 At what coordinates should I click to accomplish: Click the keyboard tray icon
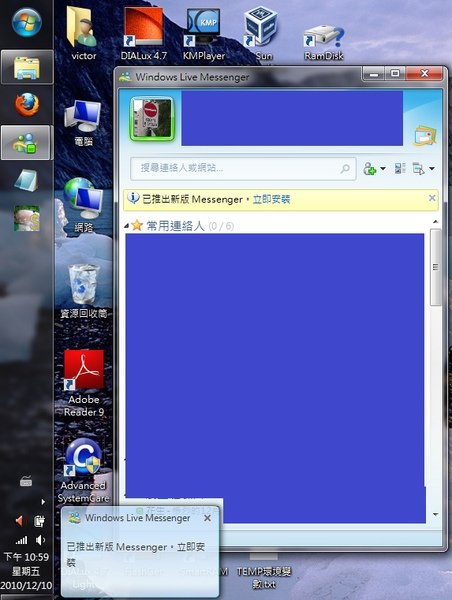coord(26,481)
